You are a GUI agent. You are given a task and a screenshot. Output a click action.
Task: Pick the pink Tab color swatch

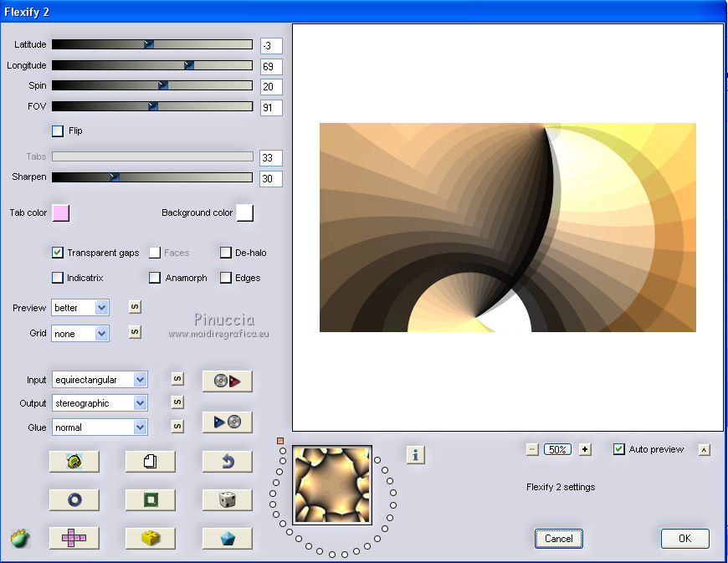click(x=60, y=212)
